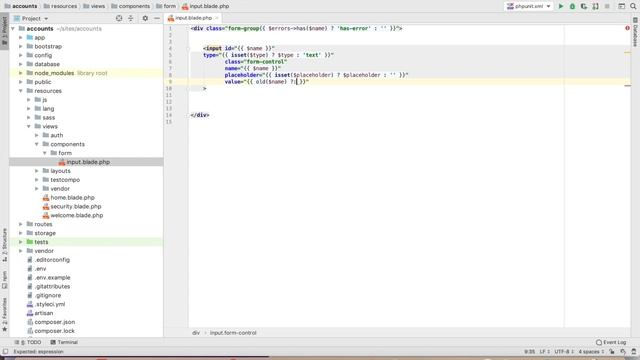Screen dimensions: 640x360
Task: Open the Structure side tab
Action: 4,245
